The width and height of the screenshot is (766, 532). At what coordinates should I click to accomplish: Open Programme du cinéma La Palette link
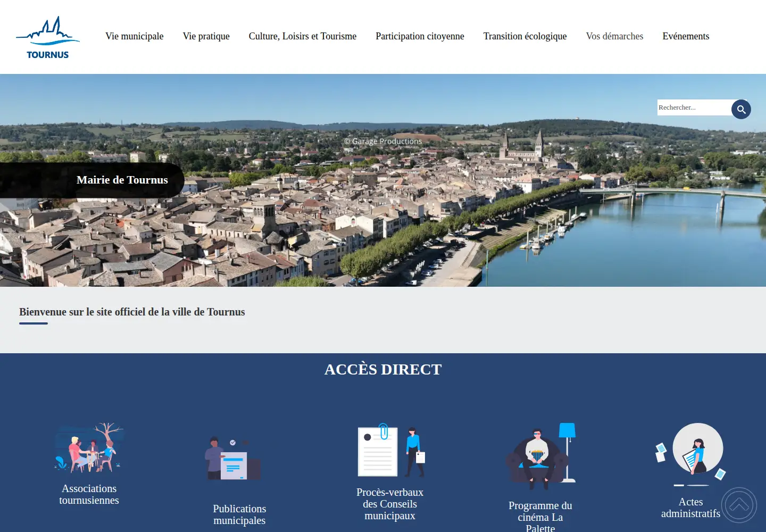coord(540,516)
